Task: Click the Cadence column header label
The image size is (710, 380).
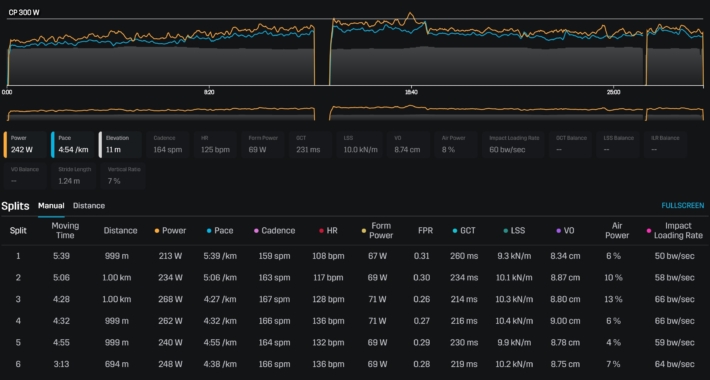Action: (278, 231)
